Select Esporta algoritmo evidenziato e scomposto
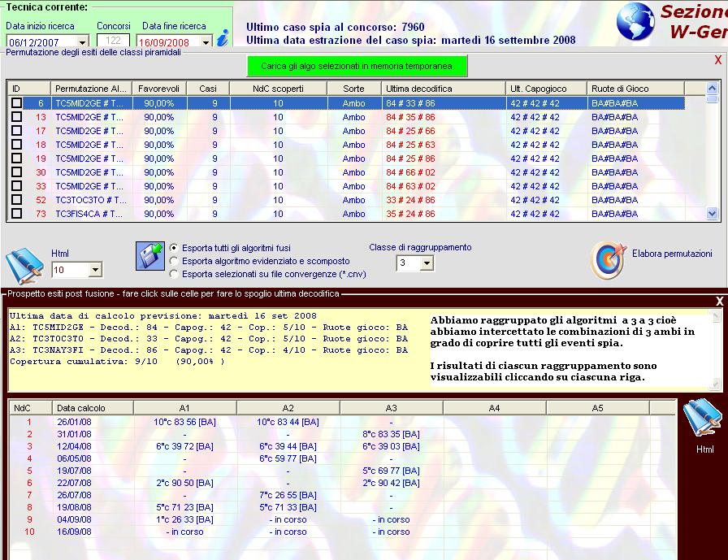This screenshot has width=728, height=560. [x=174, y=261]
